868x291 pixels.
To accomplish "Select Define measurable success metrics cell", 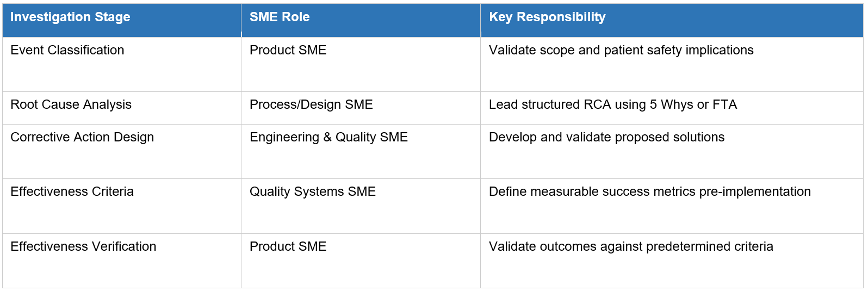I will [672, 206].
